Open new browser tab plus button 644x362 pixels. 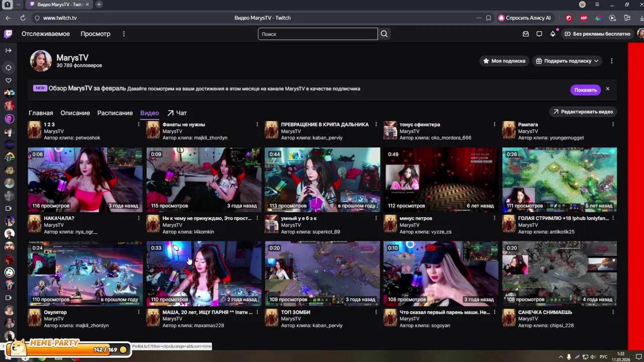coord(99,5)
